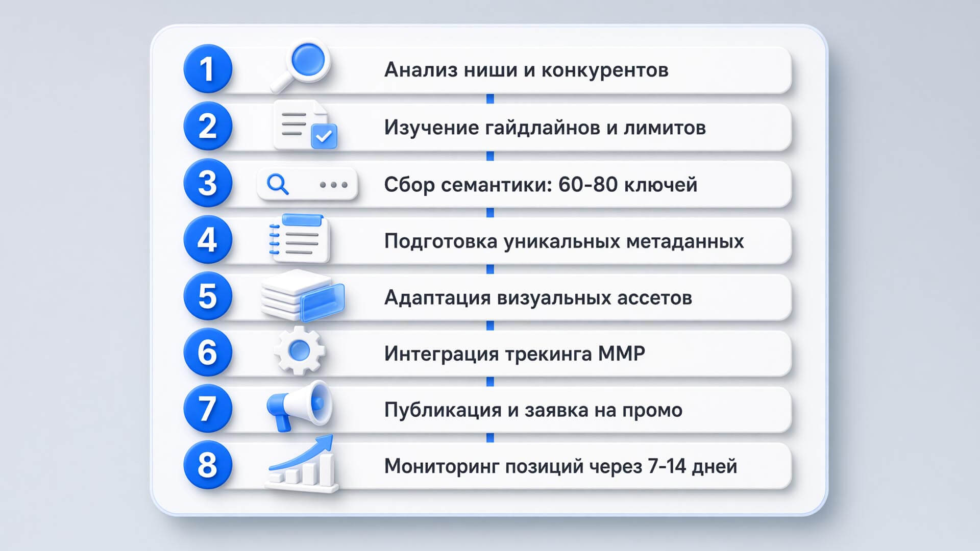Click the notepad list icon in step 4
This screenshot has width=980, height=551.
tap(300, 238)
